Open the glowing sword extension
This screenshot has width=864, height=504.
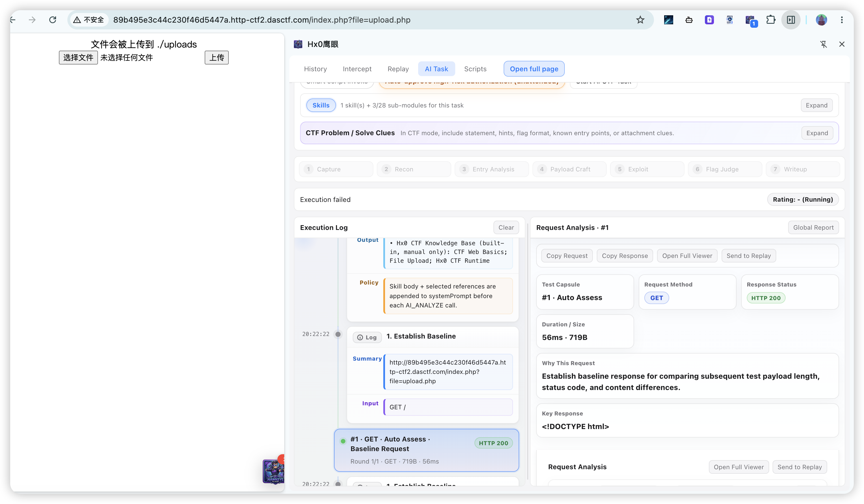pyautogui.click(x=668, y=20)
